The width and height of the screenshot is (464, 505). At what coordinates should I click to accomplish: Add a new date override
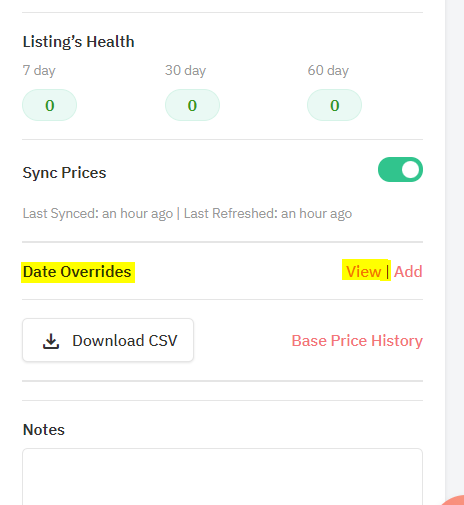click(x=408, y=272)
